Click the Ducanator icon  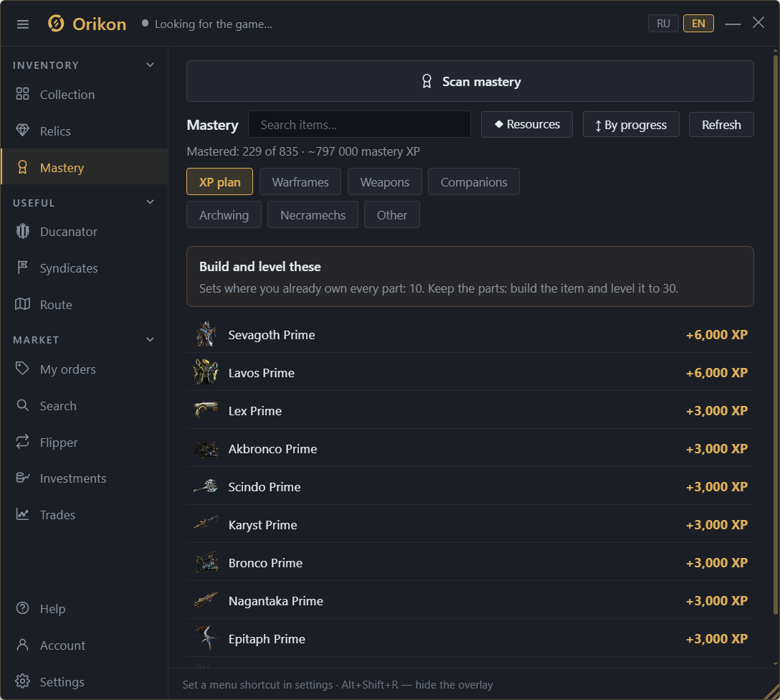22,232
